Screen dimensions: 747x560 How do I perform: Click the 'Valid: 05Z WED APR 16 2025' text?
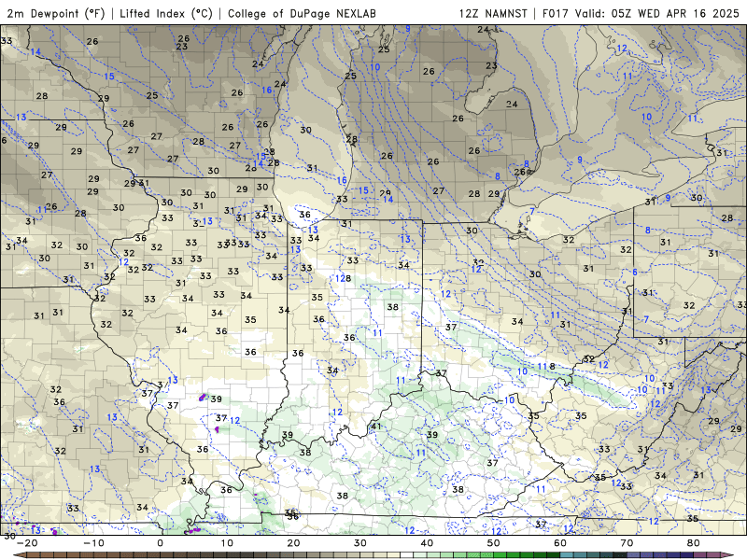[657, 13]
